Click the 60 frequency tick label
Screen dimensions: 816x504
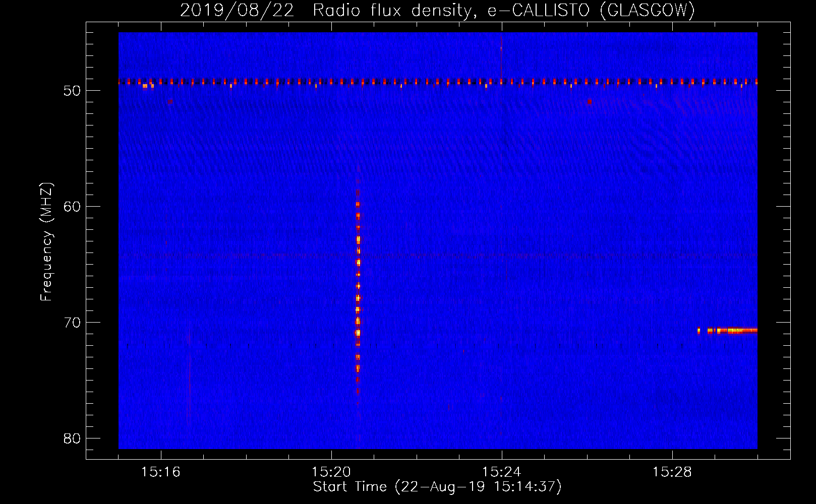(x=72, y=207)
